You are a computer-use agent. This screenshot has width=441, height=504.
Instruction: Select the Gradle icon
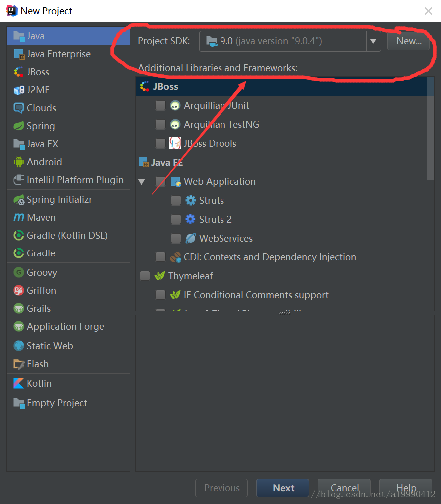(19, 253)
